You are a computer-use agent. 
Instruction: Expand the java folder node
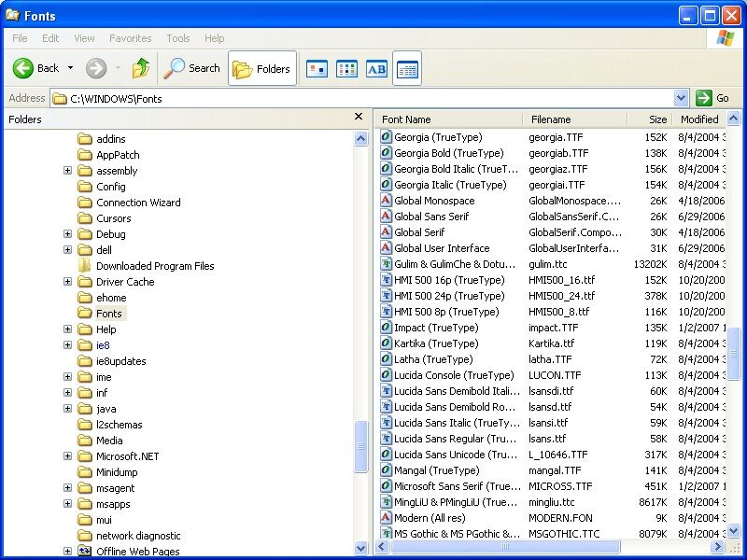tap(67, 409)
